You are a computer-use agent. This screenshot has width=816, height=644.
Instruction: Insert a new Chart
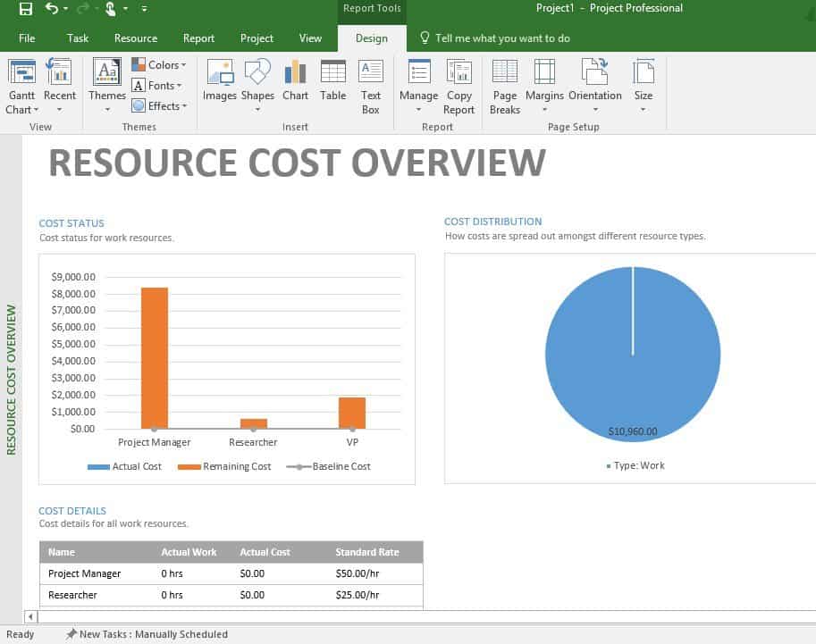tap(295, 80)
